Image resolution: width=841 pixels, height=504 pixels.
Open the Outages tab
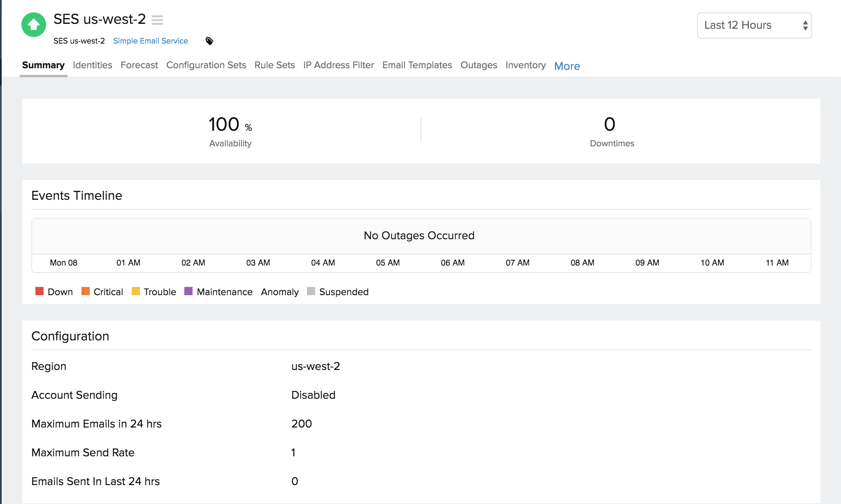(x=479, y=65)
